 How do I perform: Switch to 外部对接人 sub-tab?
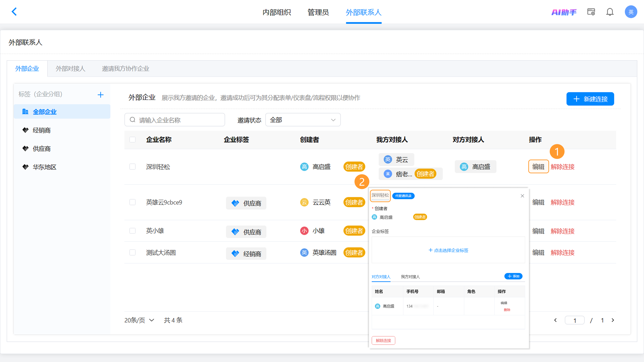[x=70, y=68]
